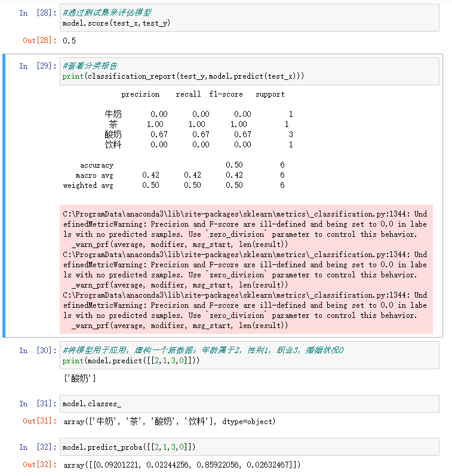Click the In [30] prompt label
452x476 pixels.
pyautogui.click(x=38, y=350)
